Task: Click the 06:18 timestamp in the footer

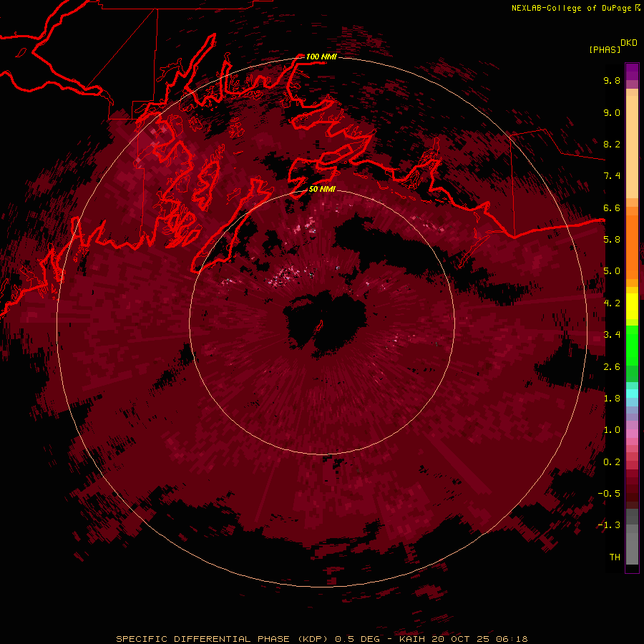Action: (x=512, y=639)
